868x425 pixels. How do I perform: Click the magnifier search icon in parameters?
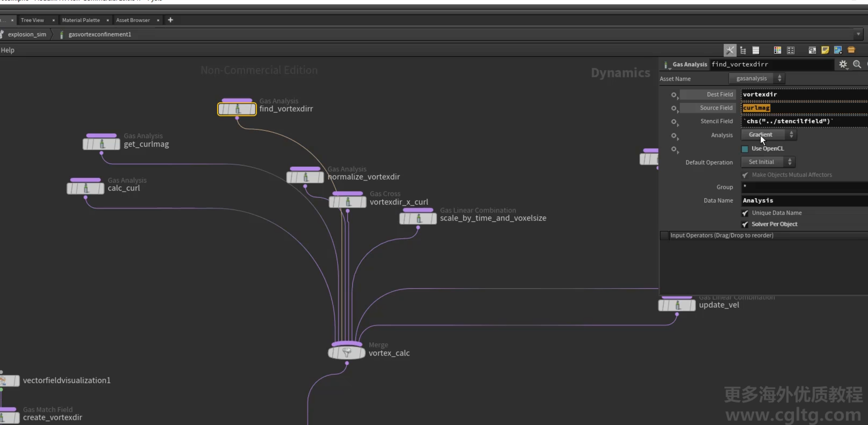(857, 64)
